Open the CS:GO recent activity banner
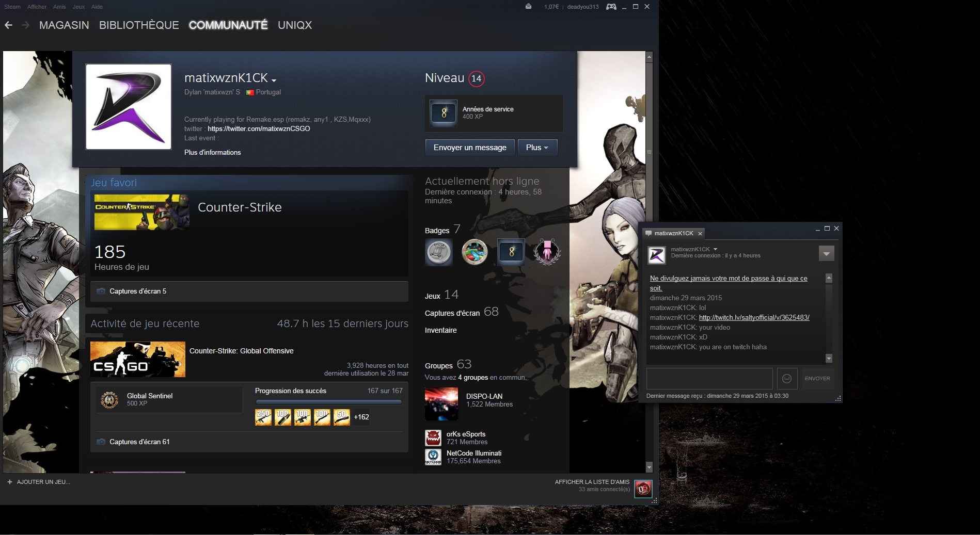980x535 pixels. (138, 359)
